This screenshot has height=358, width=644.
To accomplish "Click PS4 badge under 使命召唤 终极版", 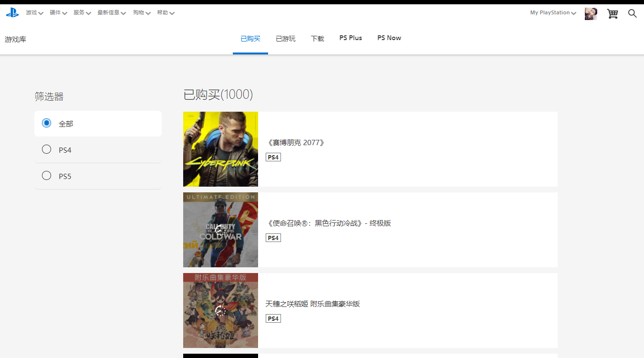I will (273, 238).
